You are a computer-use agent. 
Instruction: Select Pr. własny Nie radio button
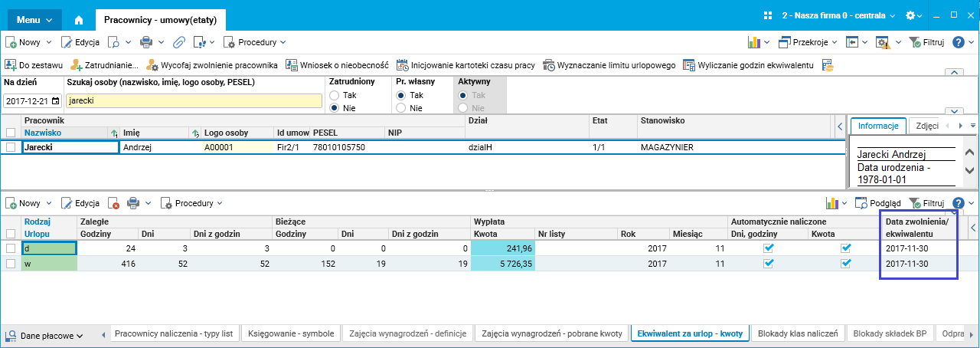click(x=400, y=108)
